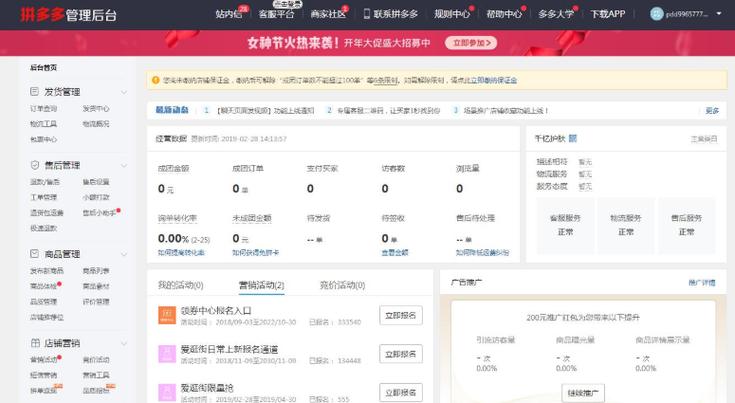Open the account dropdown arrow
Viewport: 735px width, 403px height.
pos(719,14)
